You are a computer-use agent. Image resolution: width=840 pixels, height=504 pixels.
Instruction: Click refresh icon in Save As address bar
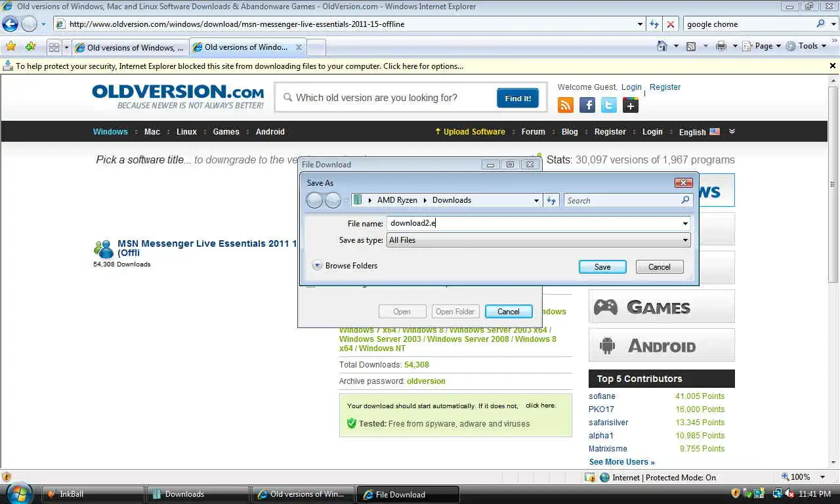click(551, 200)
